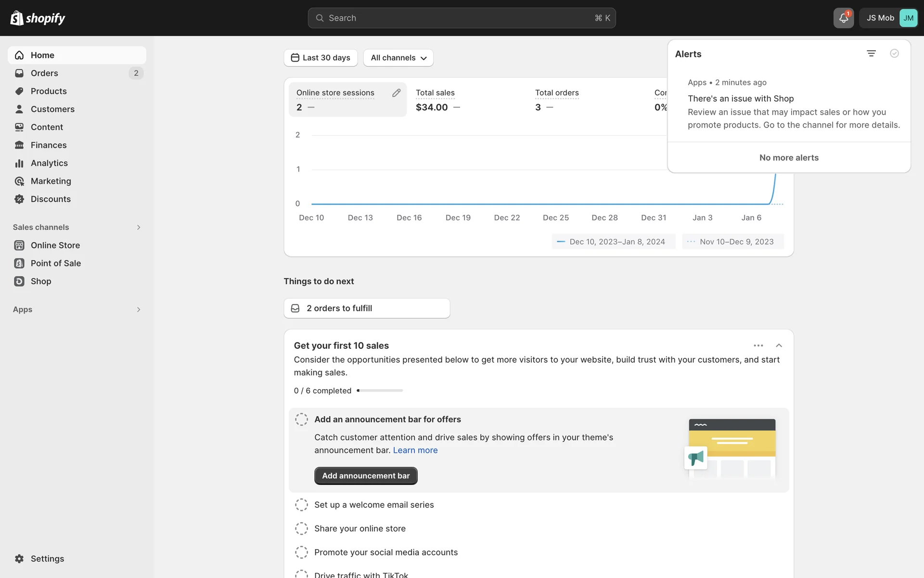The image size is (924, 578).
Task: Edit Online store sessions with pencil icon
Action: tap(396, 93)
